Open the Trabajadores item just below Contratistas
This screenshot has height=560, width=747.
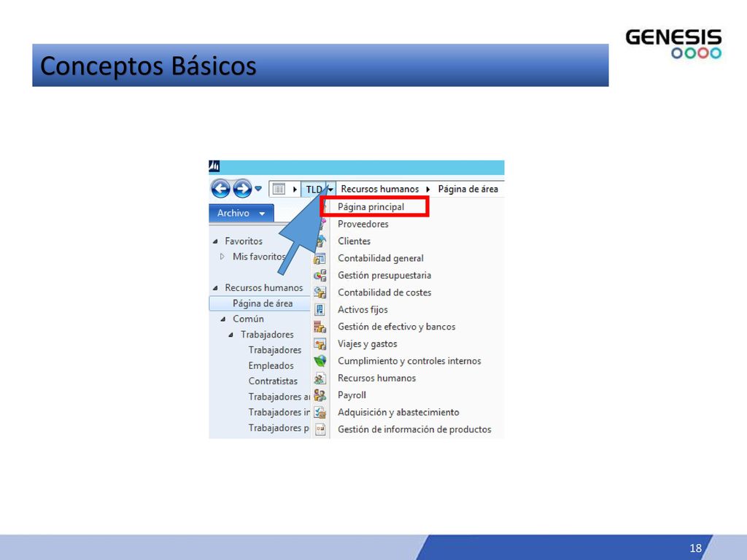pos(279,397)
